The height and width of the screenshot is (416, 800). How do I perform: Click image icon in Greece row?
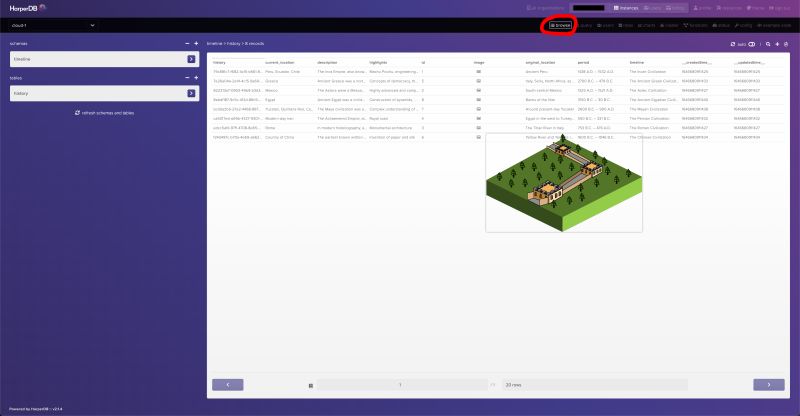coord(479,81)
